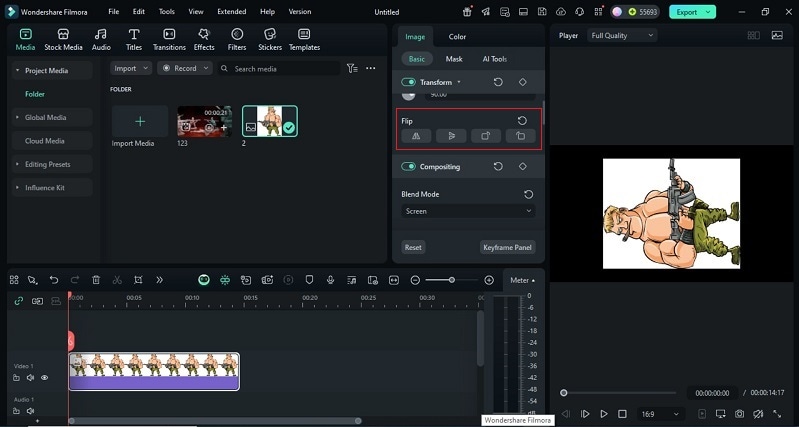
Task: Expand the Editing Presets section
Action: pos(17,164)
